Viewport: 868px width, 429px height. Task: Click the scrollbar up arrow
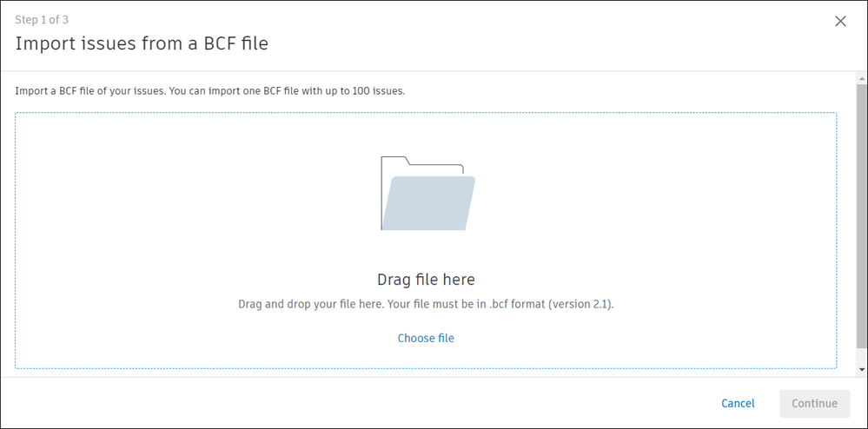861,78
